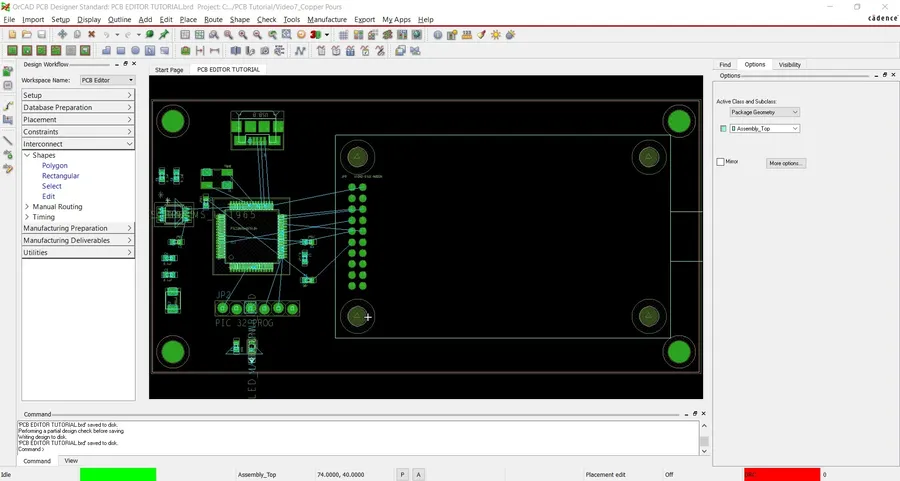
Task: Select the Shape Add rectangle icon
Action: click(x=121, y=51)
